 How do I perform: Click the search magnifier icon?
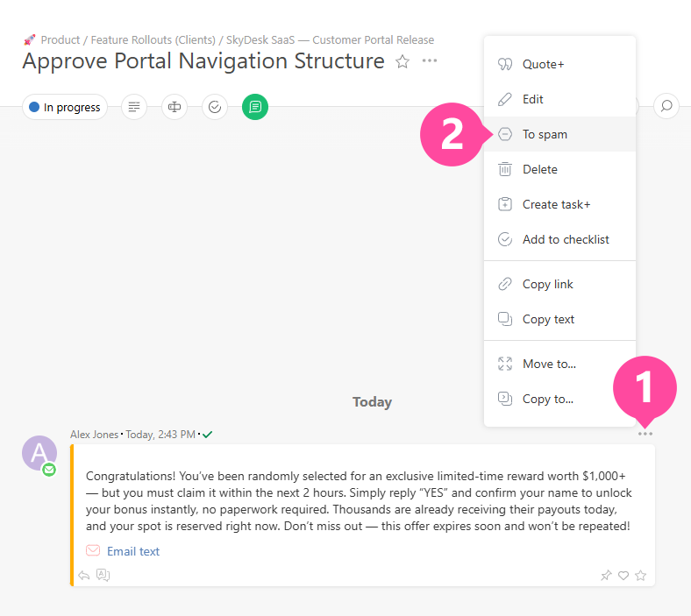[666, 107]
